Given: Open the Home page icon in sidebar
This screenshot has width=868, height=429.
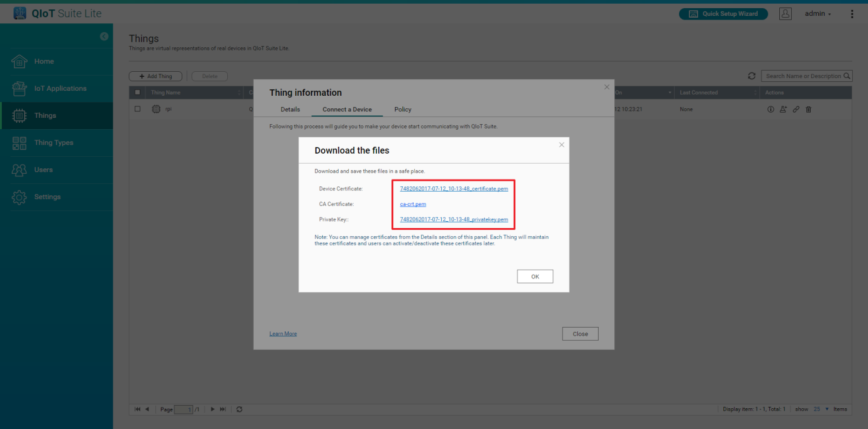Looking at the screenshot, I should click(20, 62).
